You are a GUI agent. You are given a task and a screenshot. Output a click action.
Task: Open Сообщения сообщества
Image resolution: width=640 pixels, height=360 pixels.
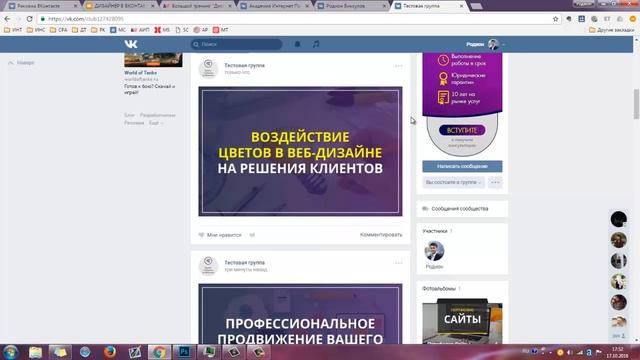coord(460,209)
